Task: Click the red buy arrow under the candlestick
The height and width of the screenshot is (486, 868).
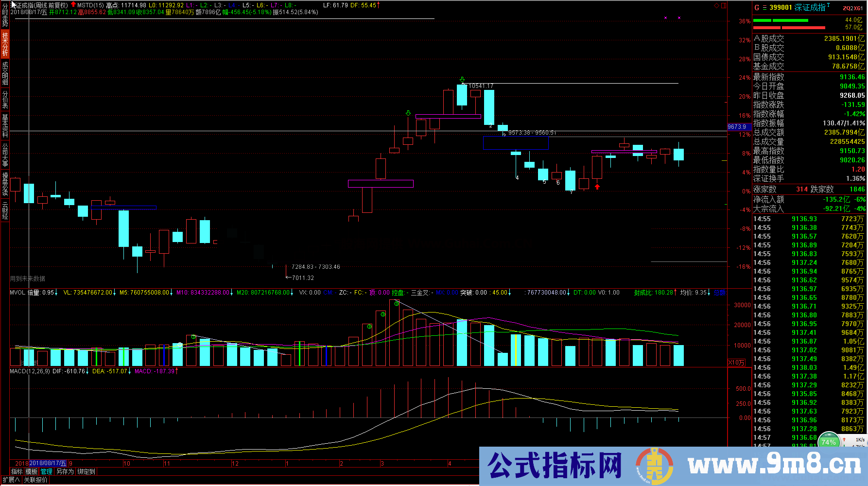Action: click(597, 187)
